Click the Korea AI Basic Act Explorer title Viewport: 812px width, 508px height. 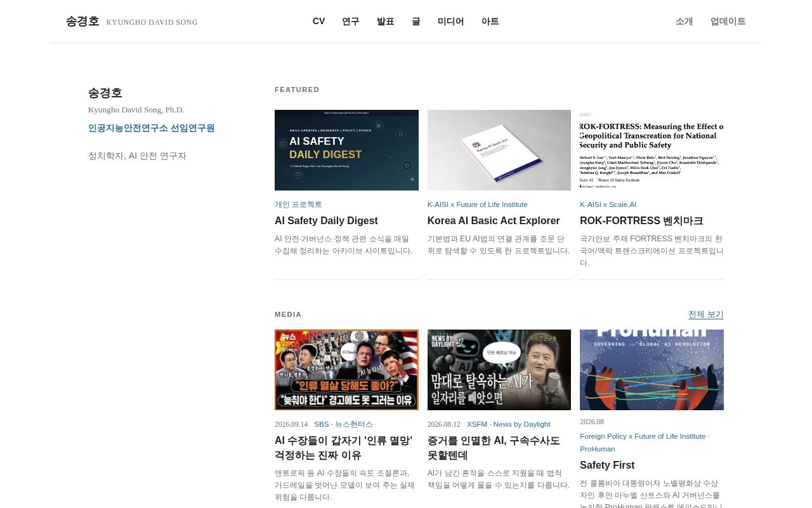click(494, 221)
